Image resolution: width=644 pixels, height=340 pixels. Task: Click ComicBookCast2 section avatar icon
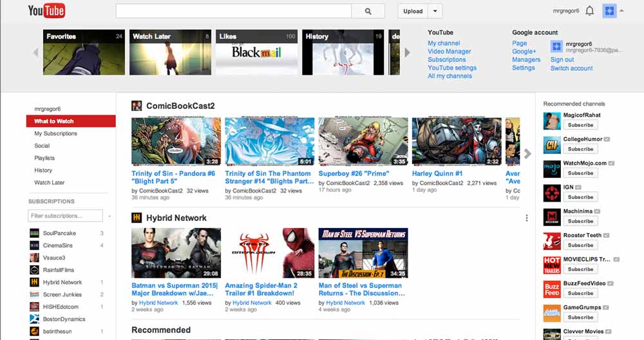tap(137, 106)
